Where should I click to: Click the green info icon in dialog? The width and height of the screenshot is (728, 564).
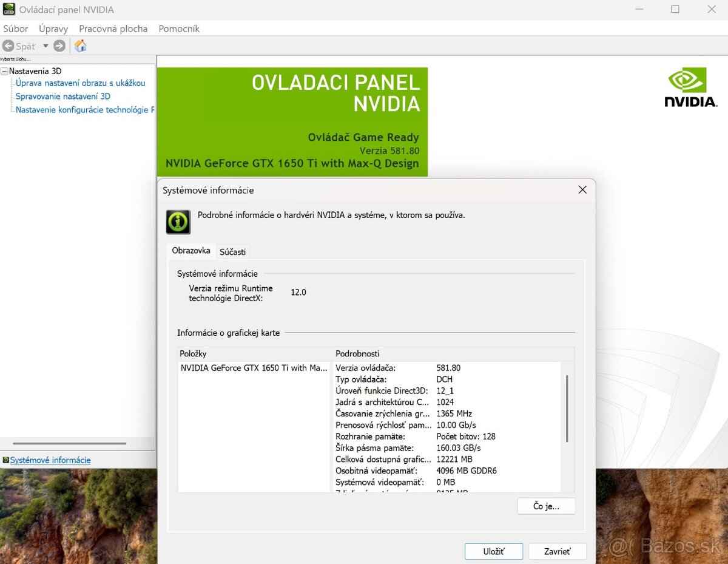178,222
